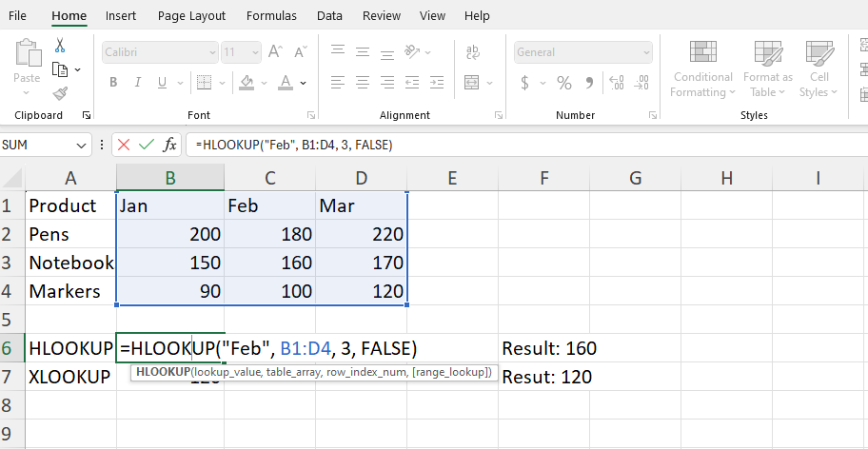Click the Format Painter brush icon

click(60, 93)
